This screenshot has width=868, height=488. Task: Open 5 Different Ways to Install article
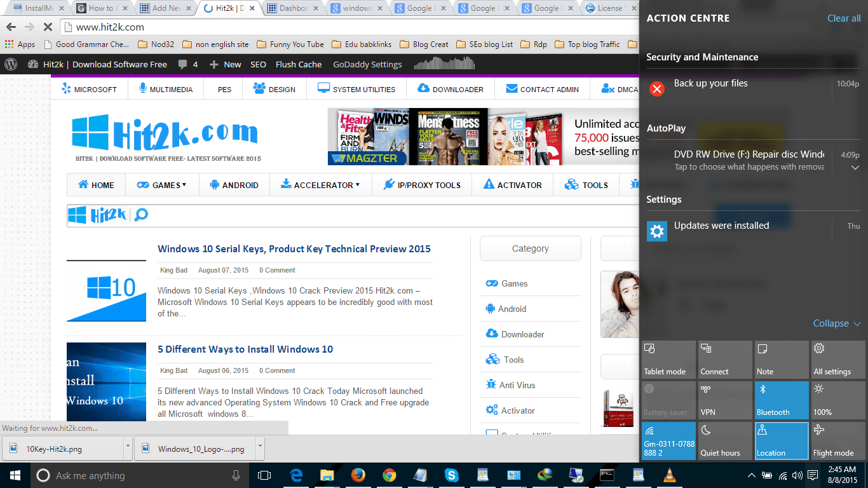click(x=245, y=349)
